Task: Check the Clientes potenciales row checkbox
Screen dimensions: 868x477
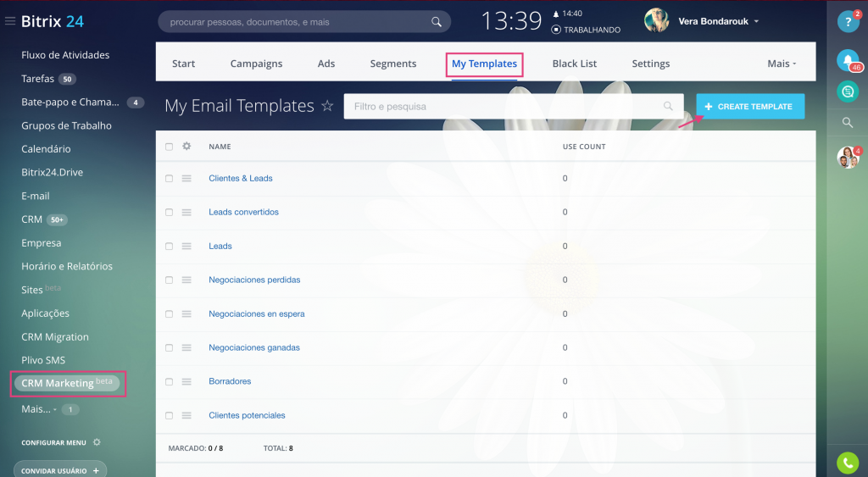Action: [x=169, y=416]
